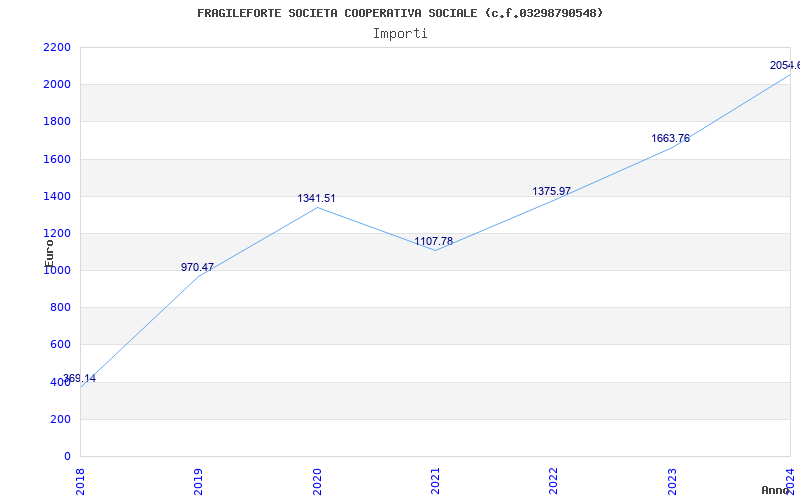This screenshot has width=800, height=500.
Task: Click the x-axis year 2020
Action: tap(316, 481)
